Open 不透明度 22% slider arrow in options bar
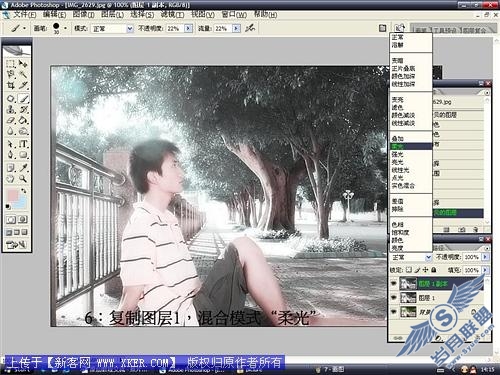Image resolution: width=500 pixels, height=375 pixels. 189,29
